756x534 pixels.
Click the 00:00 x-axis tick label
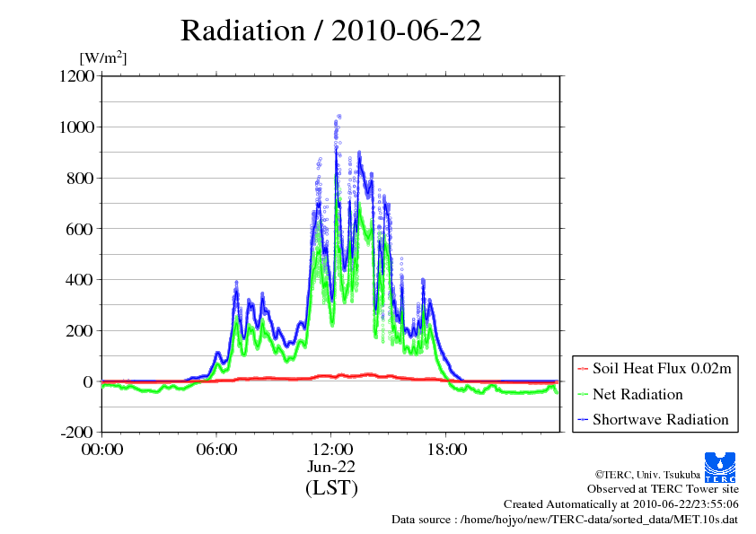pyautogui.click(x=101, y=450)
